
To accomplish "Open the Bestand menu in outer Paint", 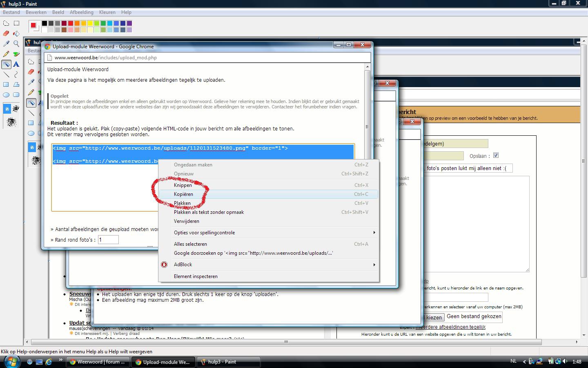I will coord(11,12).
